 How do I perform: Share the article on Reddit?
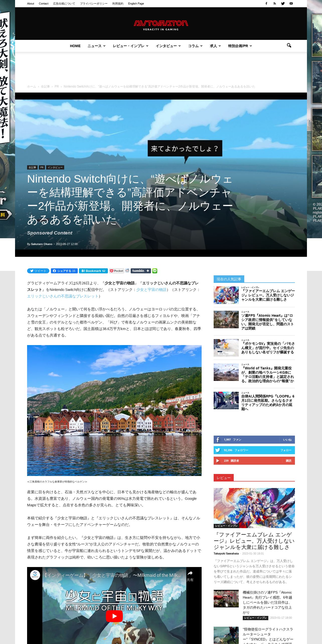tap(127, 271)
